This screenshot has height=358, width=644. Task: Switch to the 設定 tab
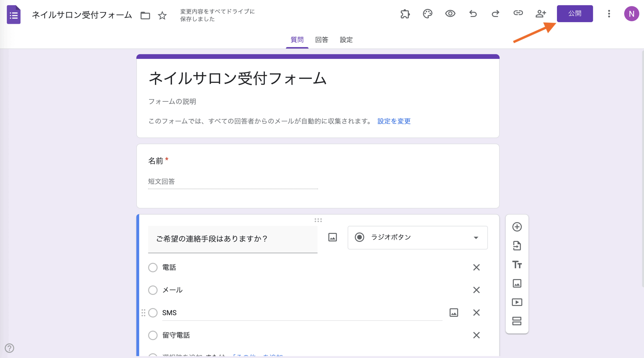pos(346,40)
